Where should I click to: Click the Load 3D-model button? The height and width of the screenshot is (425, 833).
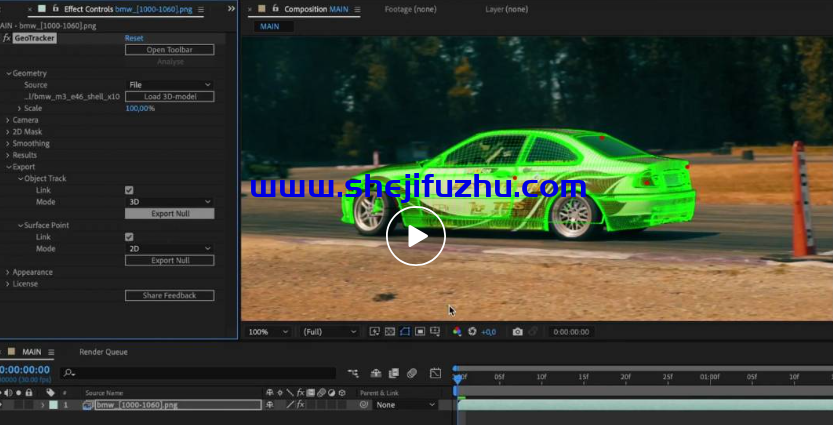(169, 97)
